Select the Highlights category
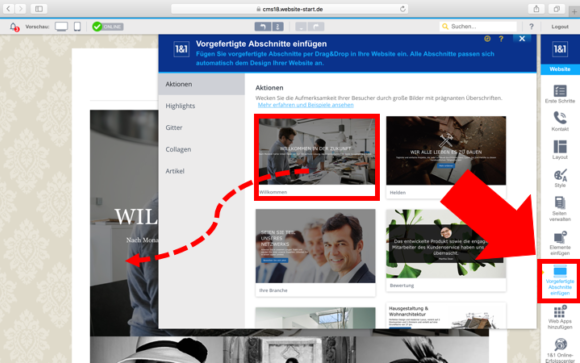The height and width of the screenshot is (363, 580). (x=180, y=106)
